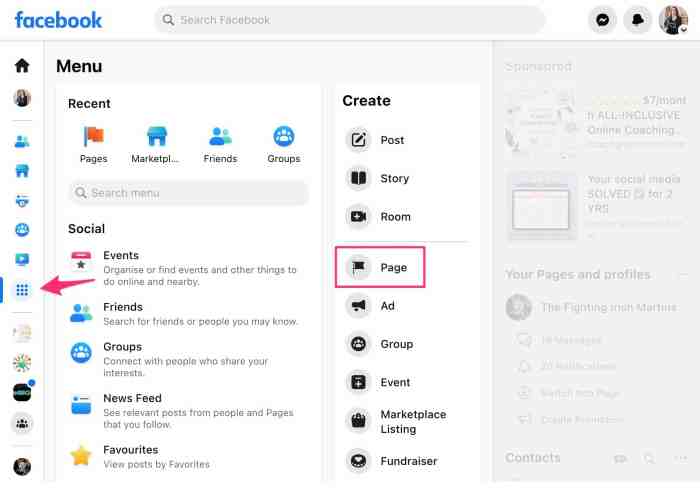700x497 pixels.
Task: Open Watch icon in left sidebar
Action: (x=22, y=259)
